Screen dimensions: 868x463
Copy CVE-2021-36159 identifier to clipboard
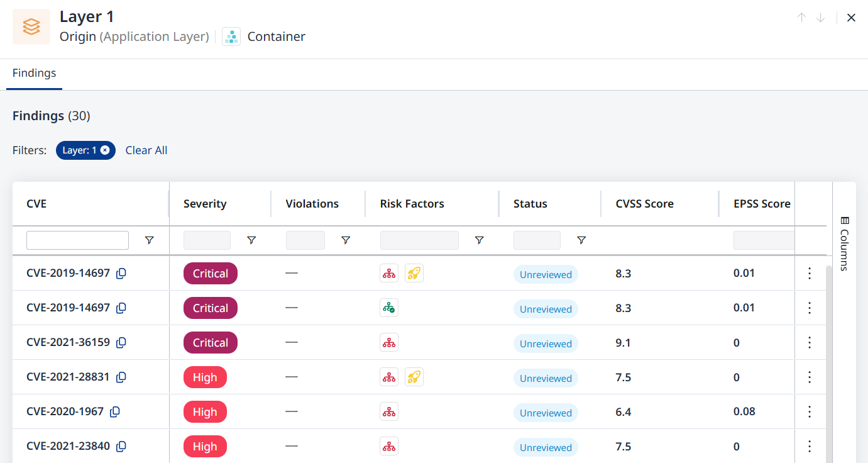121,343
